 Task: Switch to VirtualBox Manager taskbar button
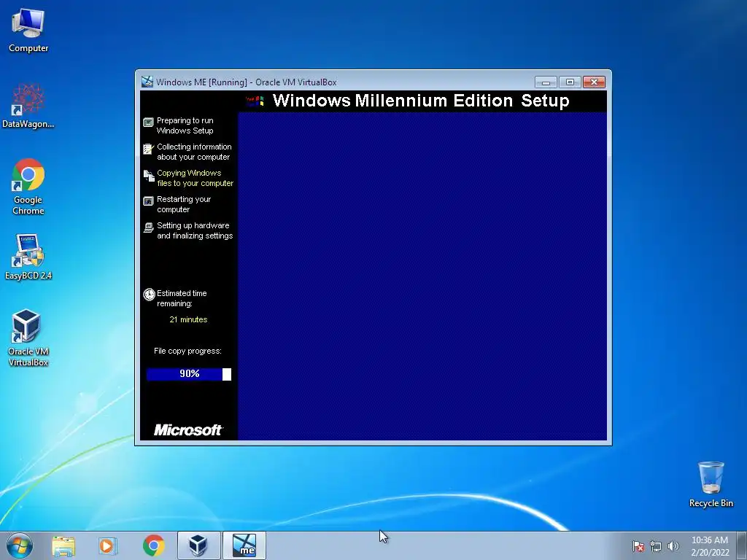pos(198,545)
